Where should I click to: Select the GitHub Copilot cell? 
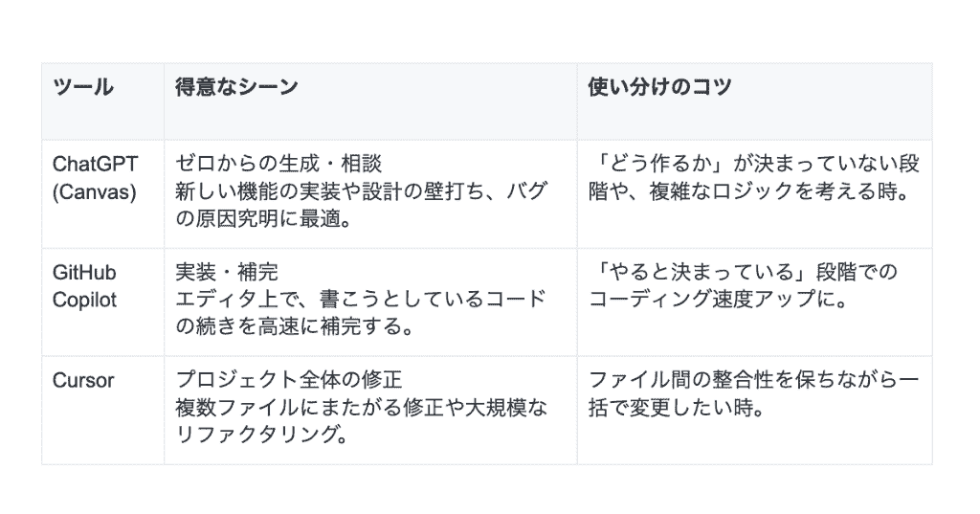coord(102,302)
